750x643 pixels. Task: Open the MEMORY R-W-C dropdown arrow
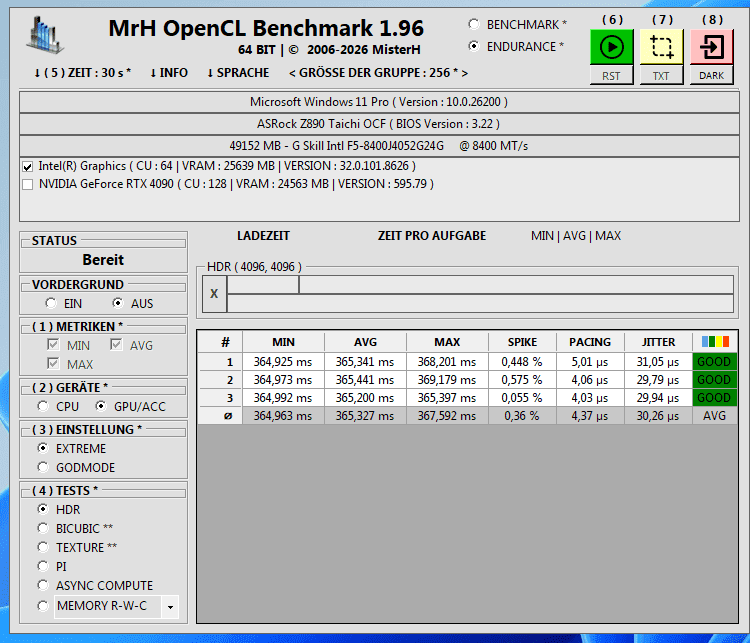(170, 607)
